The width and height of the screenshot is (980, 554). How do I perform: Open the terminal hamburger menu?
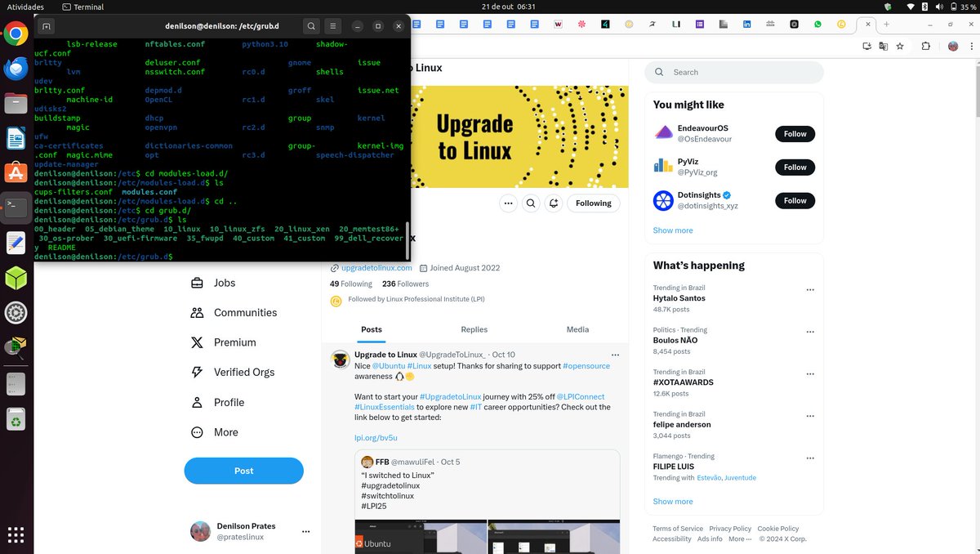pos(333,25)
